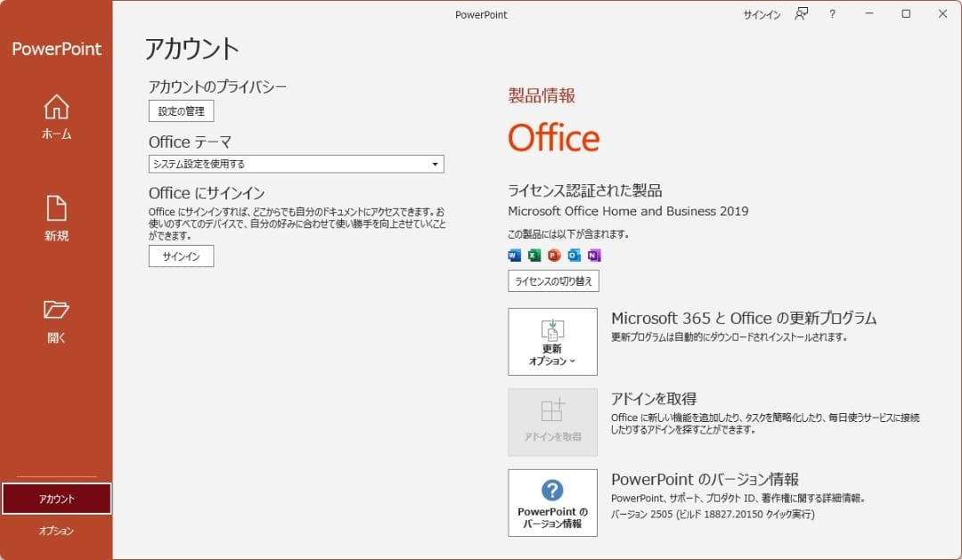Click the Word icon under included products
This screenshot has width=962, height=560.
pyautogui.click(x=514, y=256)
